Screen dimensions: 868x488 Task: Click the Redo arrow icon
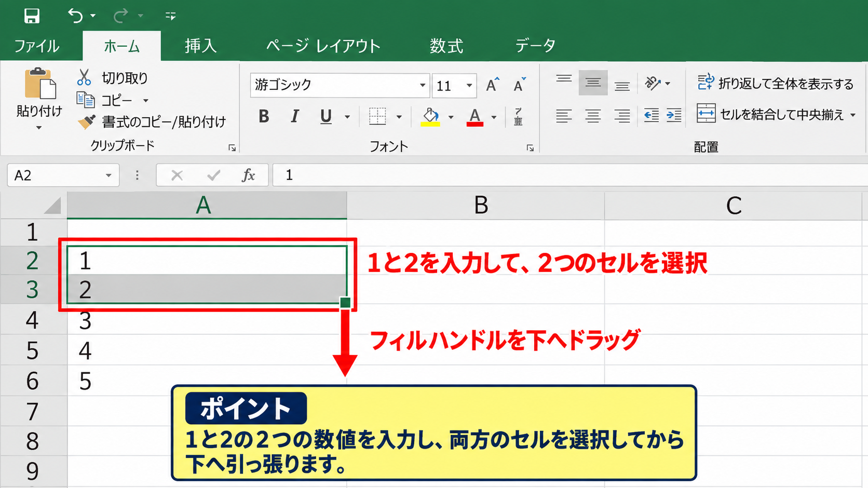(x=121, y=16)
